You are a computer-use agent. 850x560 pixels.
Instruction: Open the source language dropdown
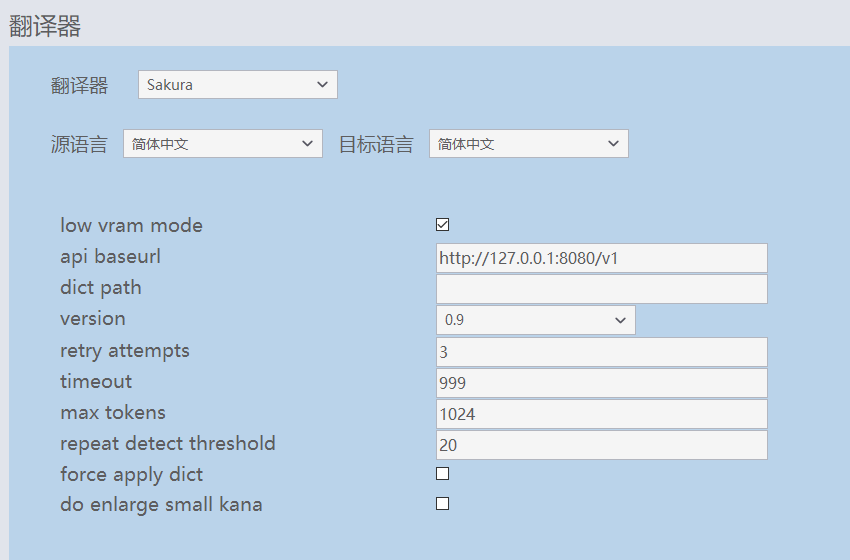(223, 144)
